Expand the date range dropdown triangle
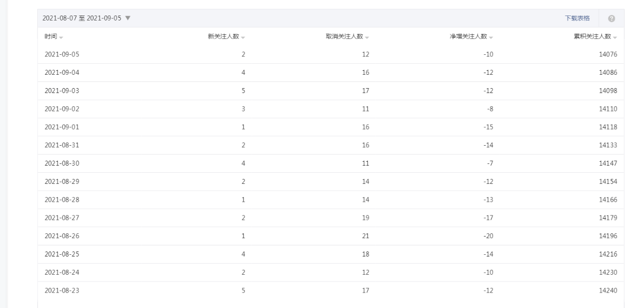644x308 pixels. [x=128, y=18]
